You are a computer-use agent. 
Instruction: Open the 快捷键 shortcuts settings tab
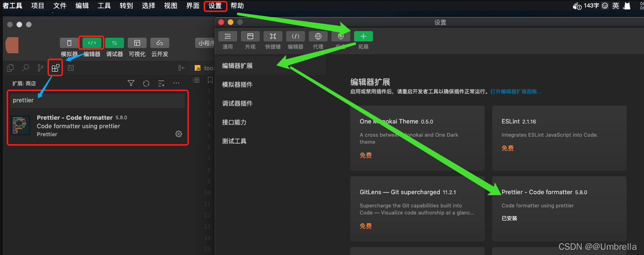coord(273,36)
